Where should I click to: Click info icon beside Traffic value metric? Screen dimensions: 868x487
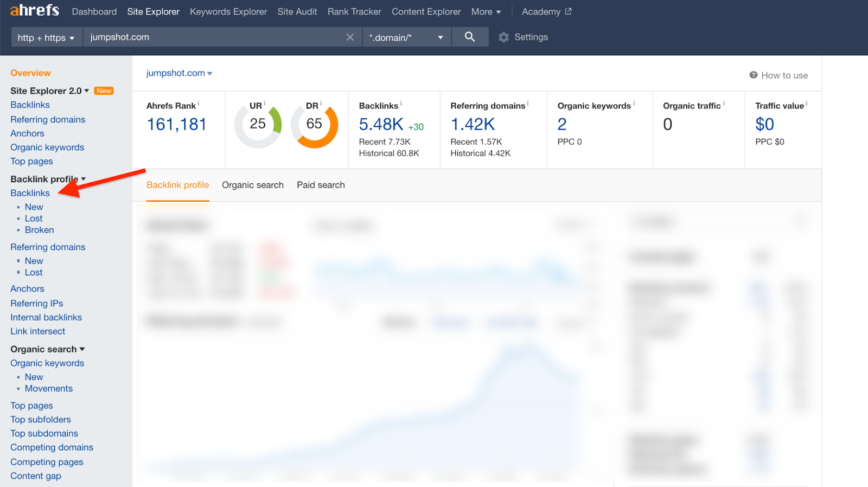807,103
